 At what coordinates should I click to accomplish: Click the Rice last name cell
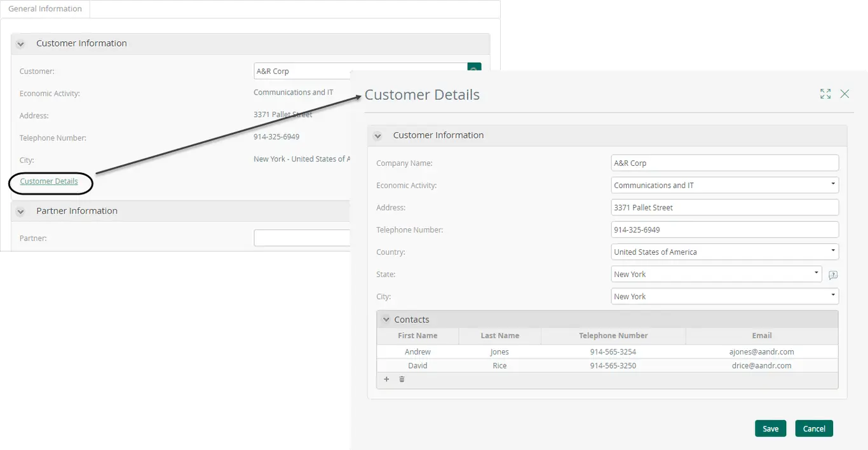coord(500,365)
